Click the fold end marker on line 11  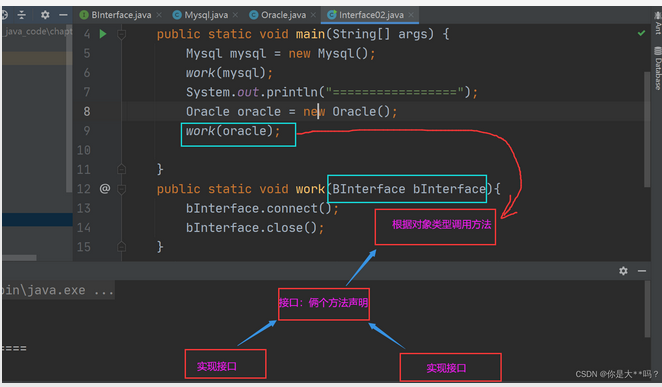pos(121,169)
